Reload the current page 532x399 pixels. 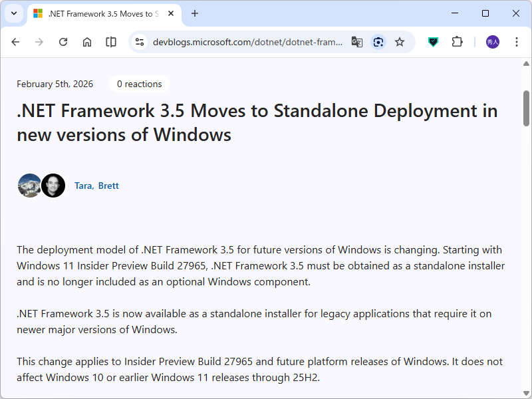coord(63,42)
